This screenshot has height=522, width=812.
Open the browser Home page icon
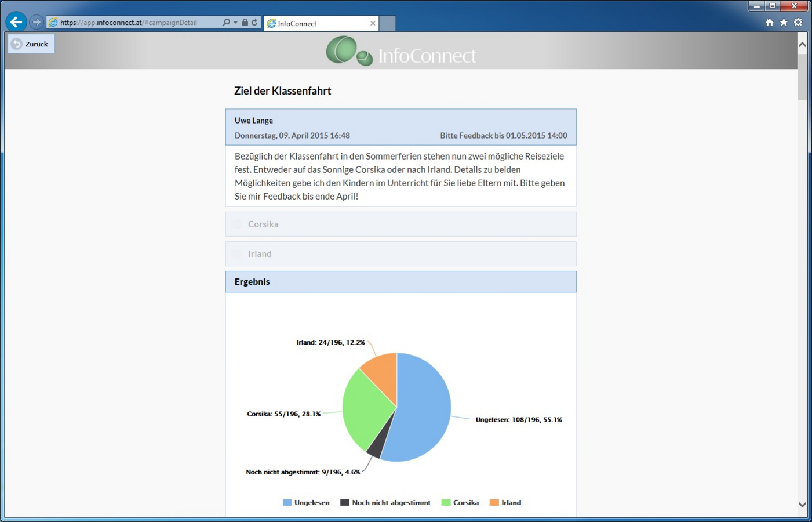[770, 22]
